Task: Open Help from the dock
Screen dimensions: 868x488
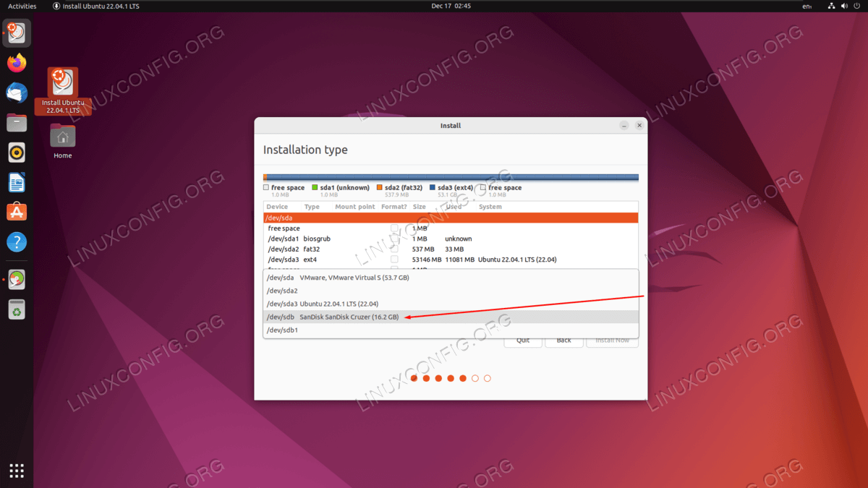Action: point(17,241)
